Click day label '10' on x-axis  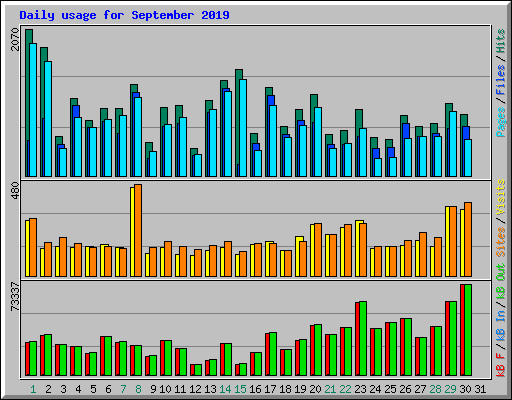(x=165, y=389)
